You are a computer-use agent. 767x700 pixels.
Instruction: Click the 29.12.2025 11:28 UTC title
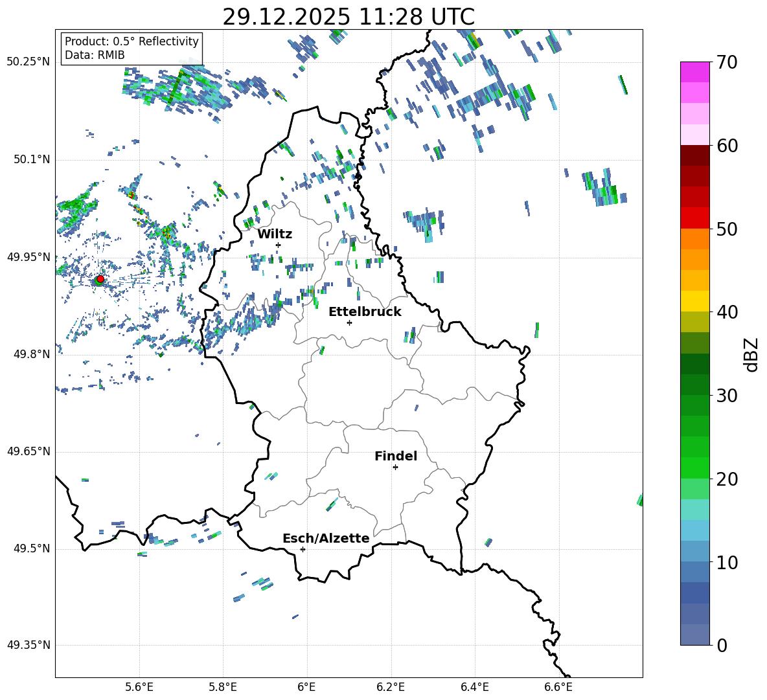(x=349, y=17)
